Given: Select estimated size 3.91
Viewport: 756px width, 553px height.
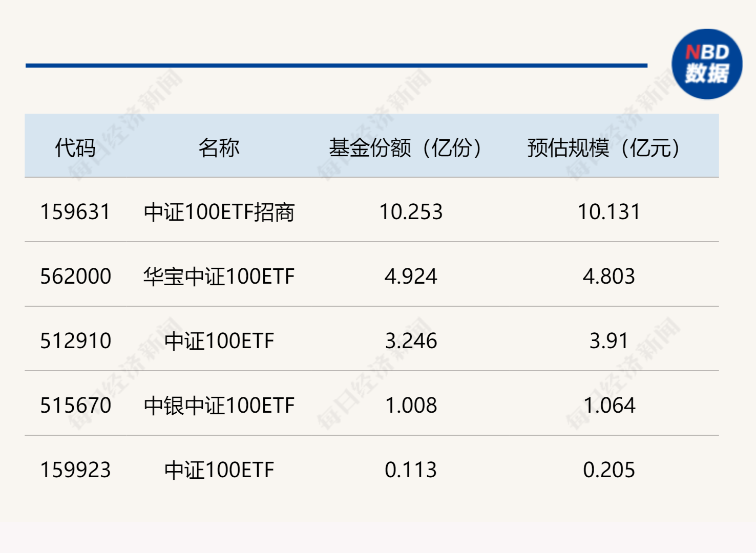Looking at the screenshot, I should point(609,341).
